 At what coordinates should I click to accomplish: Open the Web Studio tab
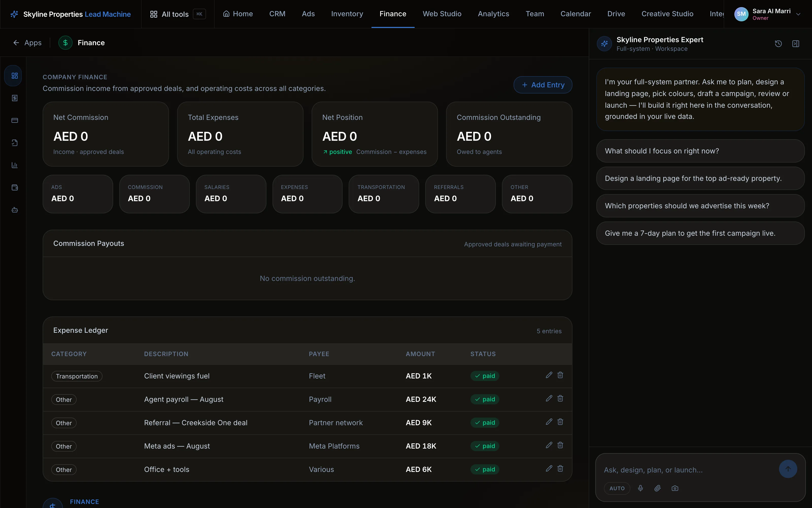point(442,14)
